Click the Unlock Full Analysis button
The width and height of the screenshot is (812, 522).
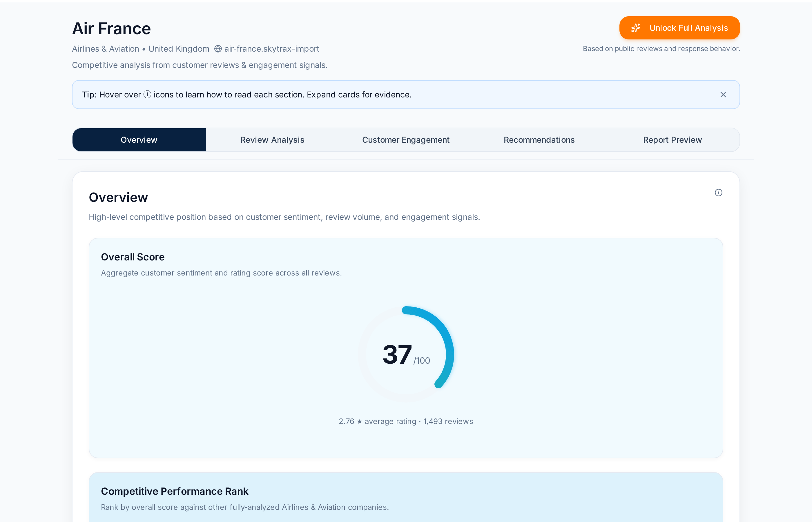coord(679,28)
